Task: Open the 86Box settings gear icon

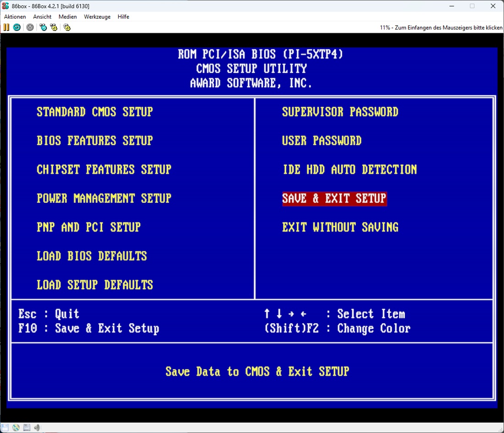Action: 67,27
